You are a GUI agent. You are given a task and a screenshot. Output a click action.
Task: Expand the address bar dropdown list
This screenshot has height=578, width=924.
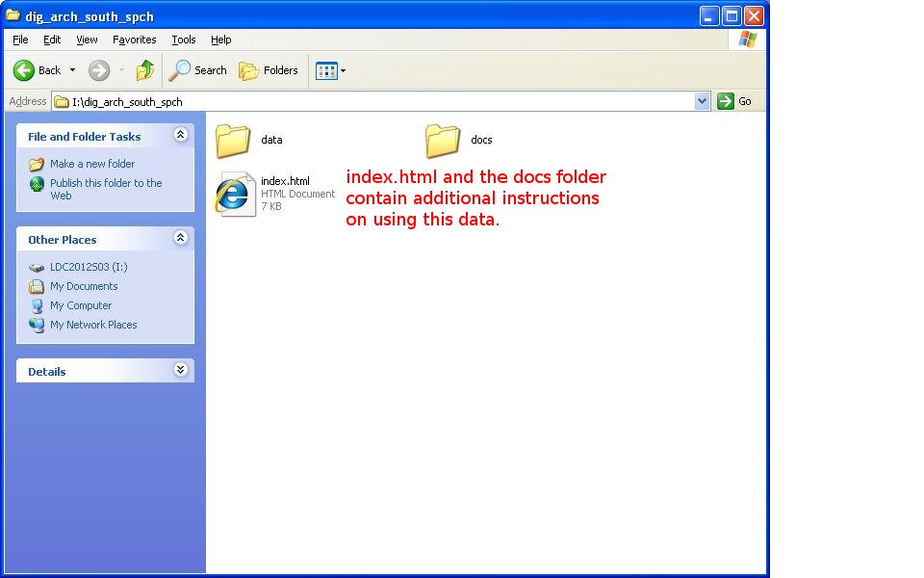(x=702, y=101)
